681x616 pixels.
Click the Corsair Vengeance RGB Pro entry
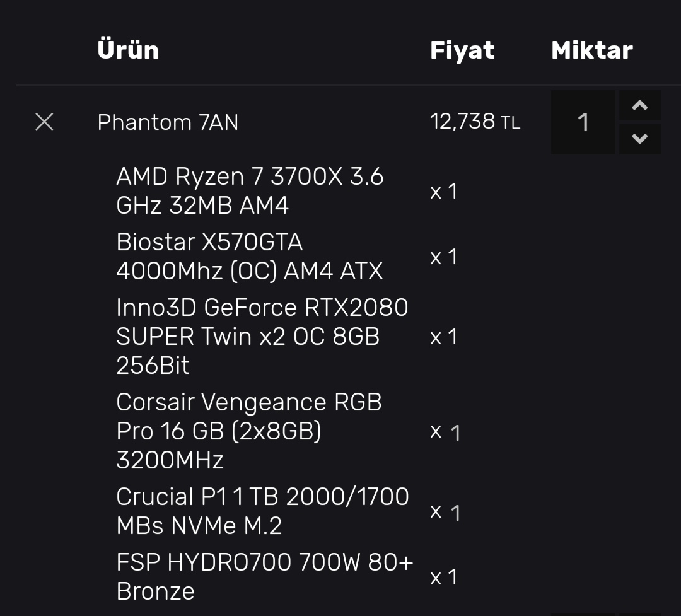(249, 431)
